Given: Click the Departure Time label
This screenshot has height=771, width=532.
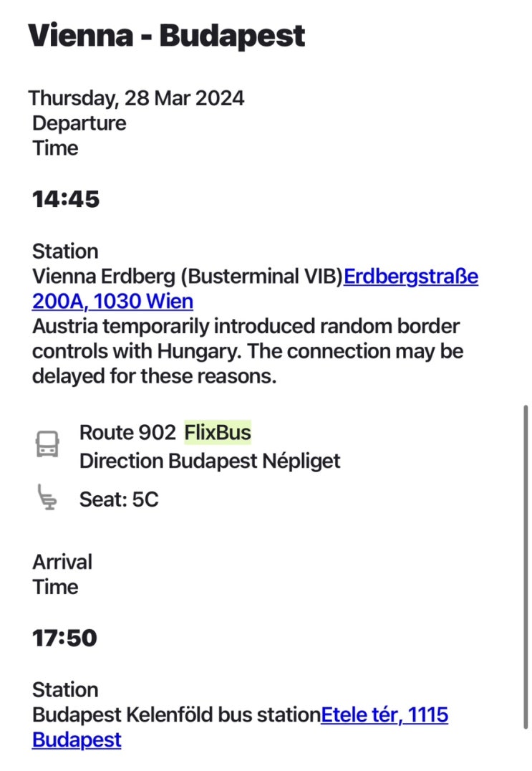Looking at the screenshot, I should (79, 135).
